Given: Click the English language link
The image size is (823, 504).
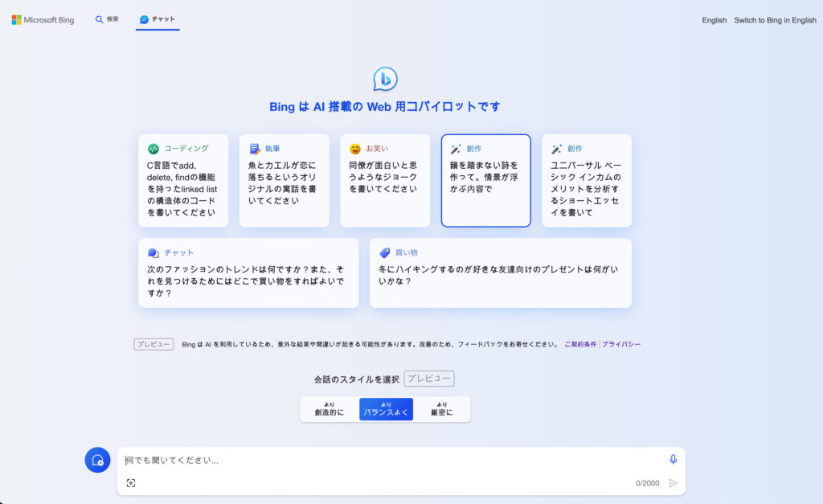Looking at the screenshot, I should click(x=714, y=20).
